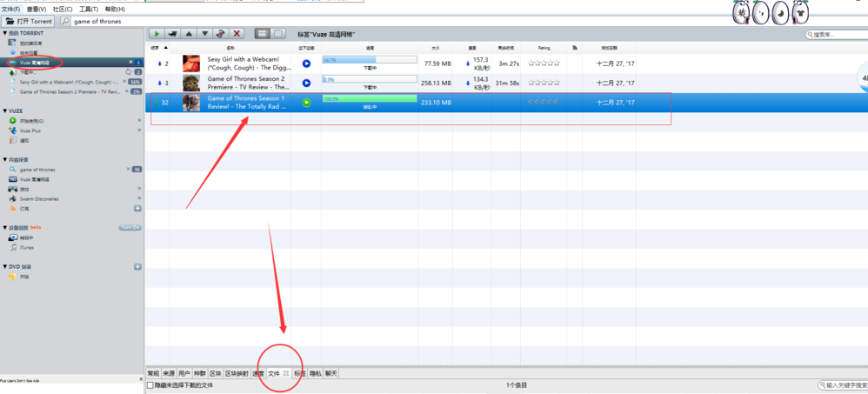Click the 打开 Torrent button
868x394 pixels.
pos(30,21)
